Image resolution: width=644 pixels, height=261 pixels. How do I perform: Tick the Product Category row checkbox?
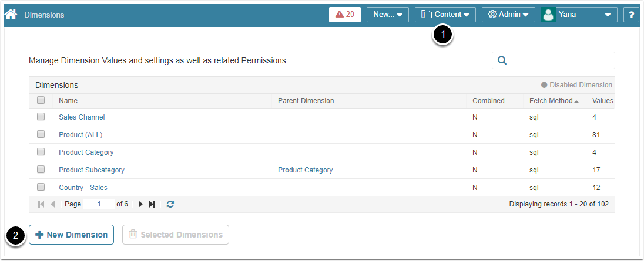[41, 152]
